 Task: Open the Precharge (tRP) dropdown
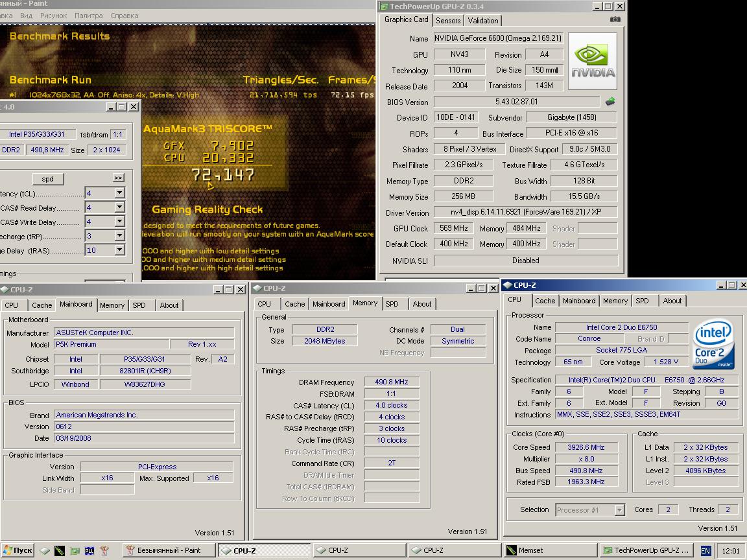[119, 236]
